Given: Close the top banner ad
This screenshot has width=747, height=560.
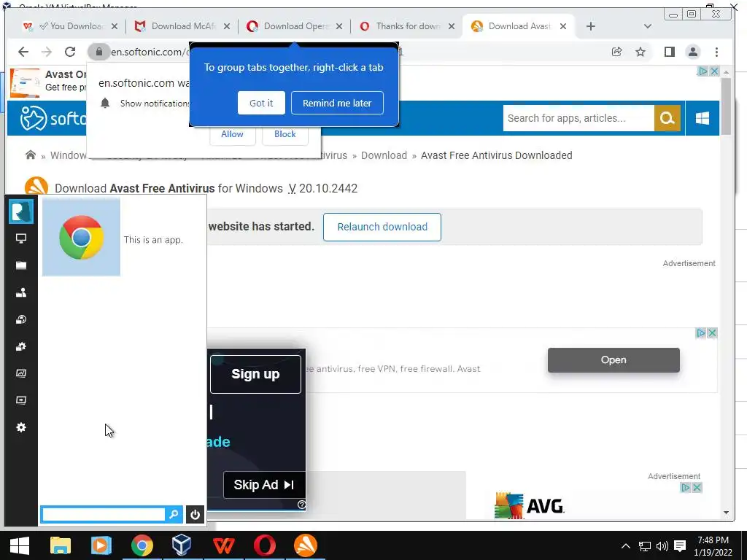Looking at the screenshot, I should (x=715, y=71).
